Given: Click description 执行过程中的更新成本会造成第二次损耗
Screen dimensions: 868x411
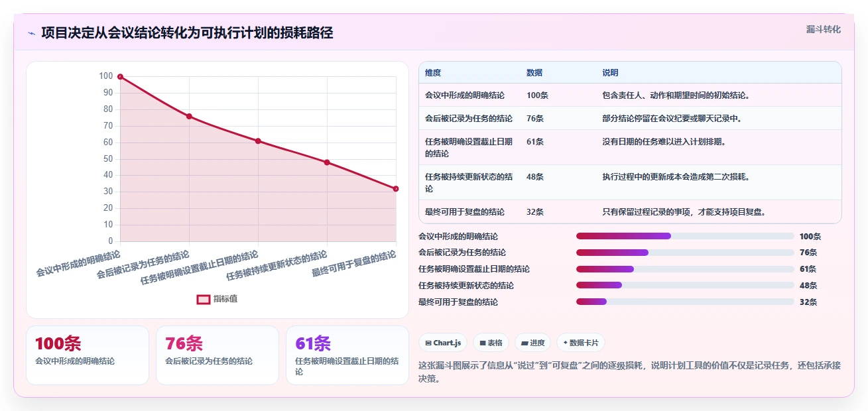Looking at the screenshot, I should pyautogui.click(x=676, y=177).
